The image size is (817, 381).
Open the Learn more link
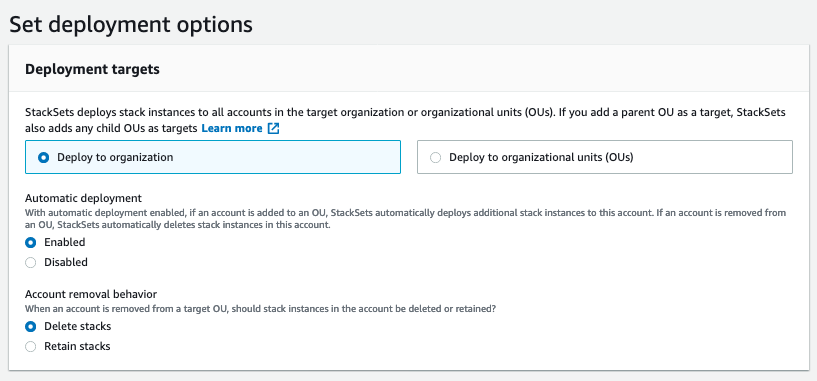click(x=232, y=128)
